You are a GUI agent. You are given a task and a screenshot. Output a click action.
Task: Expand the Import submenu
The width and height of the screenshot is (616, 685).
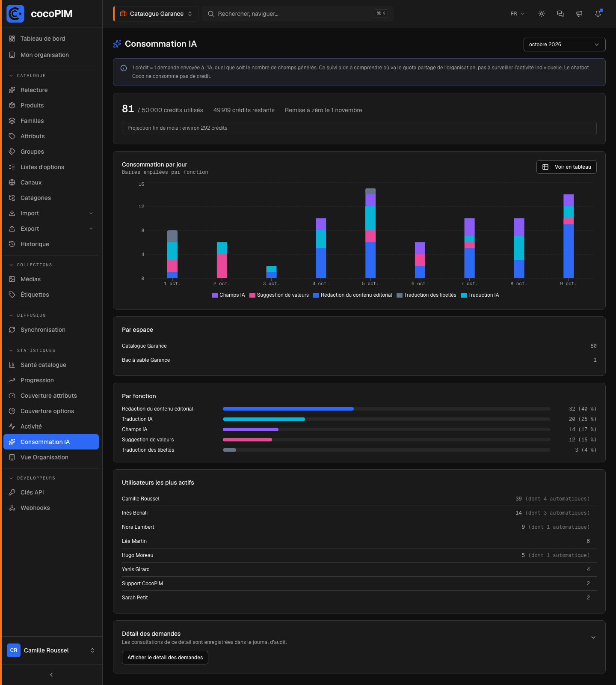point(91,213)
